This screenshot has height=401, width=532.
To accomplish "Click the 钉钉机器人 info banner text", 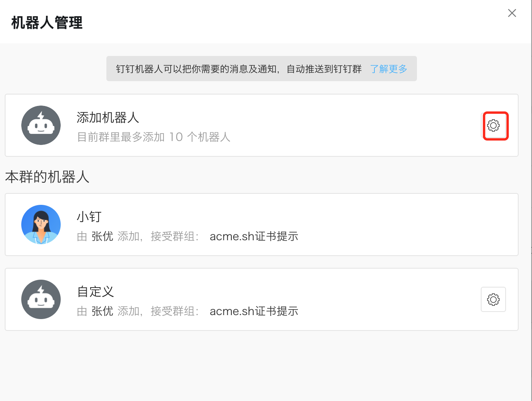I will click(238, 69).
